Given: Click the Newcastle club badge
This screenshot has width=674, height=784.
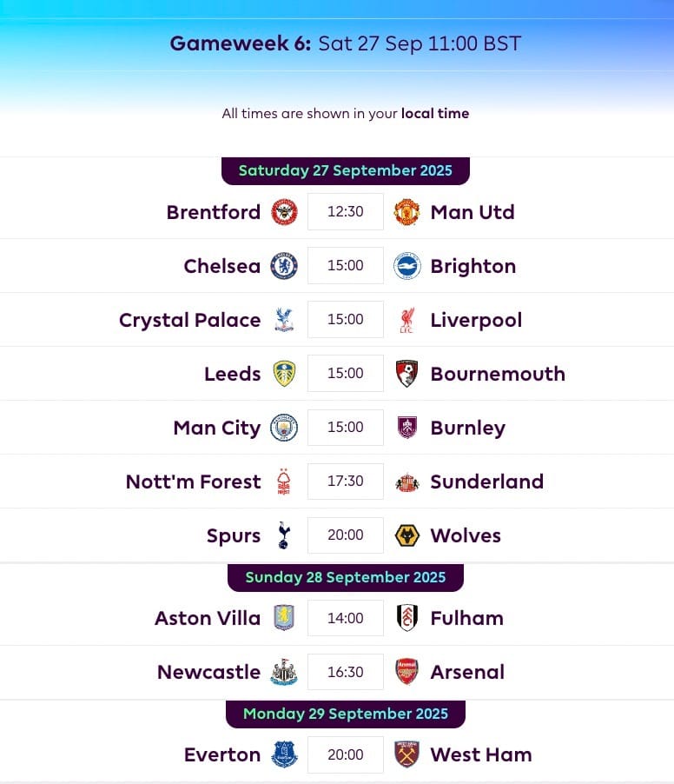Looking at the screenshot, I should (x=284, y=672).
